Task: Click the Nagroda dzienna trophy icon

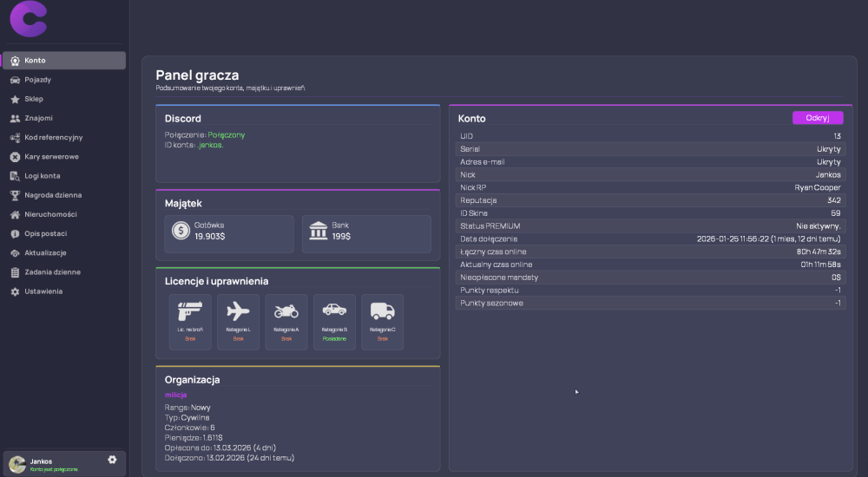Action: 15,195
